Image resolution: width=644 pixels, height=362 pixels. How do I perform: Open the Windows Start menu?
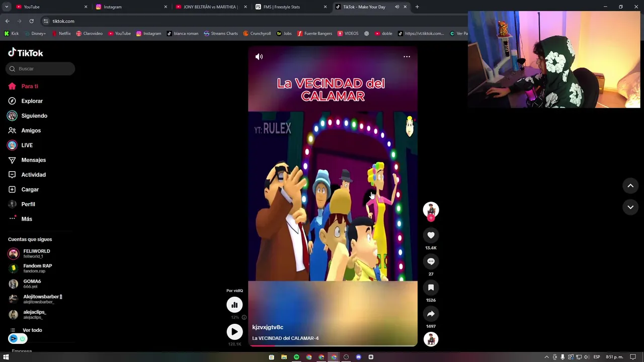click(x=6, y=357)
